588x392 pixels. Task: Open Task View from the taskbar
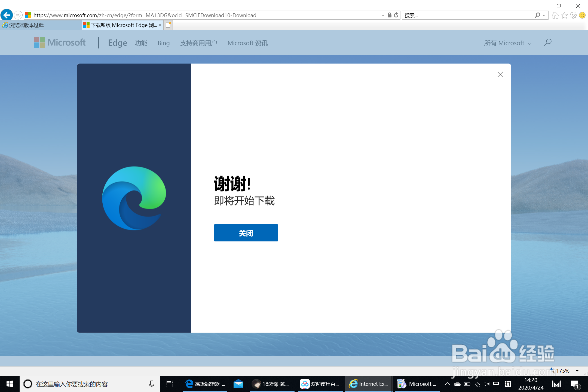coord(169,384)
